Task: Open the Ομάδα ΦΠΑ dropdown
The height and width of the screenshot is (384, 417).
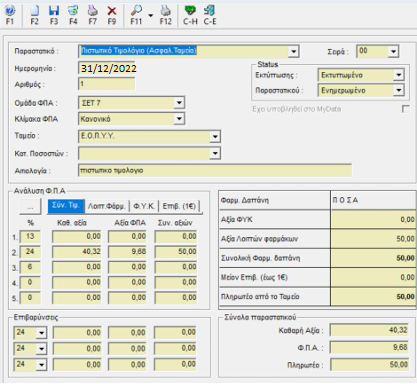Action: pos(179,103)
